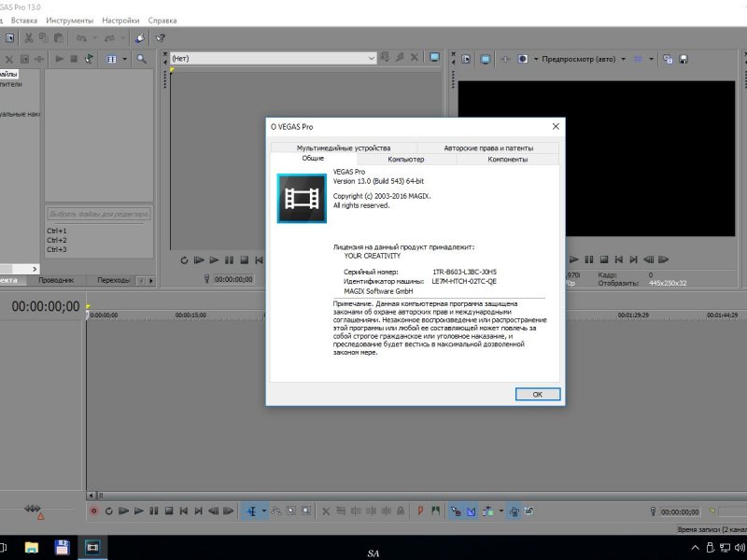Copy snapshot to clipboard in preview toolbar
747x560 pixels.
(x=668, y=59)
